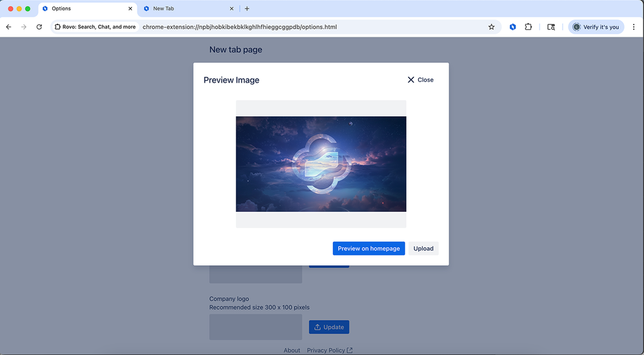644x355 pixels.
Task: Click the Company logo Update button
Action: click(x=329, y=327)
